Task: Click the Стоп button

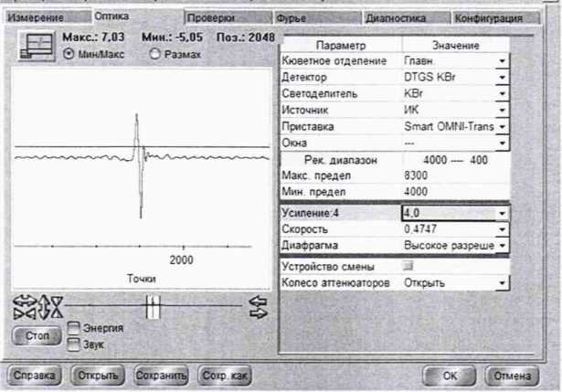Action: pyautogui.click(x=37, y=335)
